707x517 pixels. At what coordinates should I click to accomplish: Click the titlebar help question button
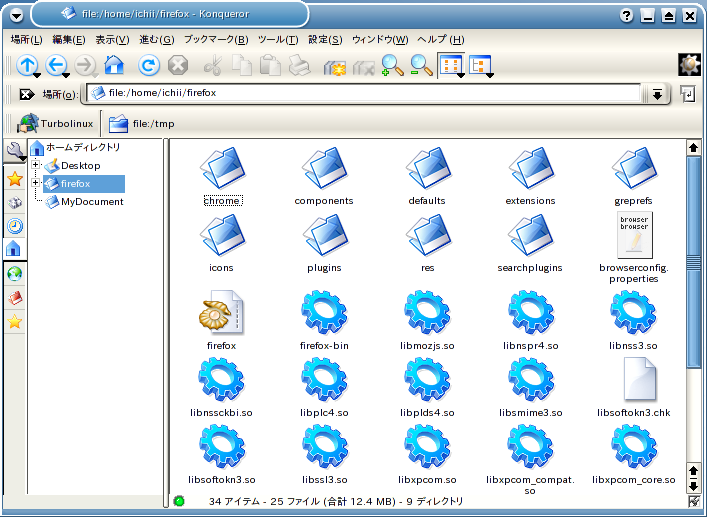(626, 16)
